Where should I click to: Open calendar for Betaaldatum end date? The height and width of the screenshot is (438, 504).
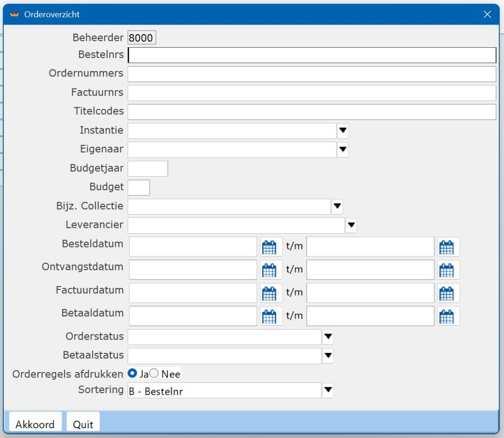point(446,316)
